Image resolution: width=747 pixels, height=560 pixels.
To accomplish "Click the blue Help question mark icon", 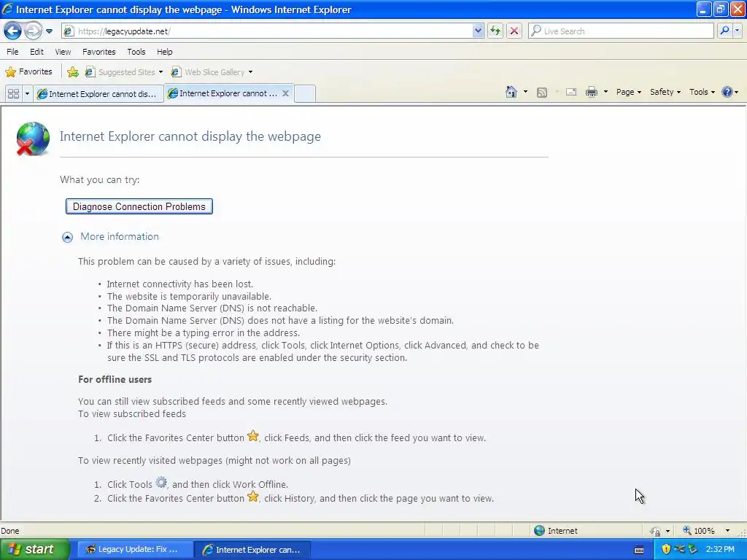I will [727, 92].
